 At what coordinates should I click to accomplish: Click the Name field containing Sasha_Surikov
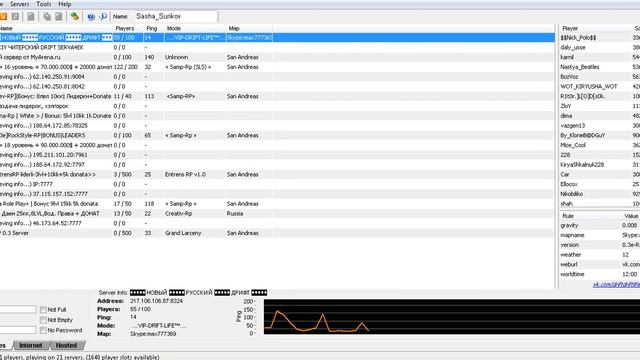pyautogui.click(x=176, y=16)
